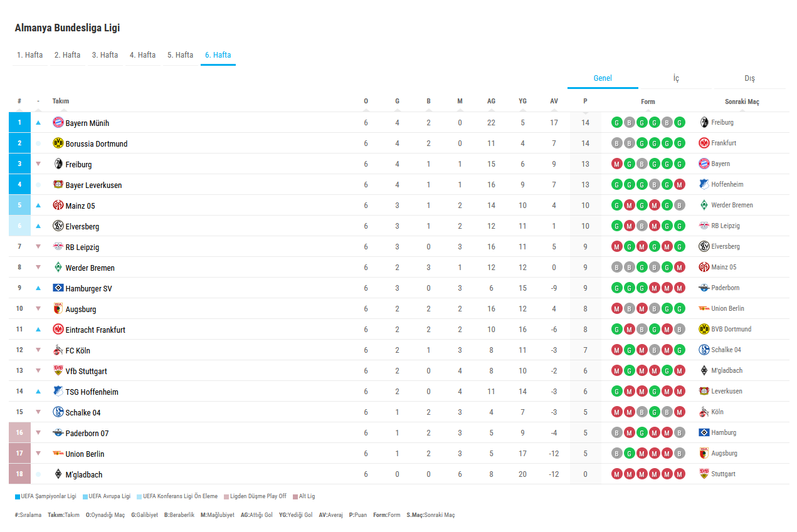Open the Bayer Leverkusen team link
This screenshot has width=797, height=532.
click(93, 185)
